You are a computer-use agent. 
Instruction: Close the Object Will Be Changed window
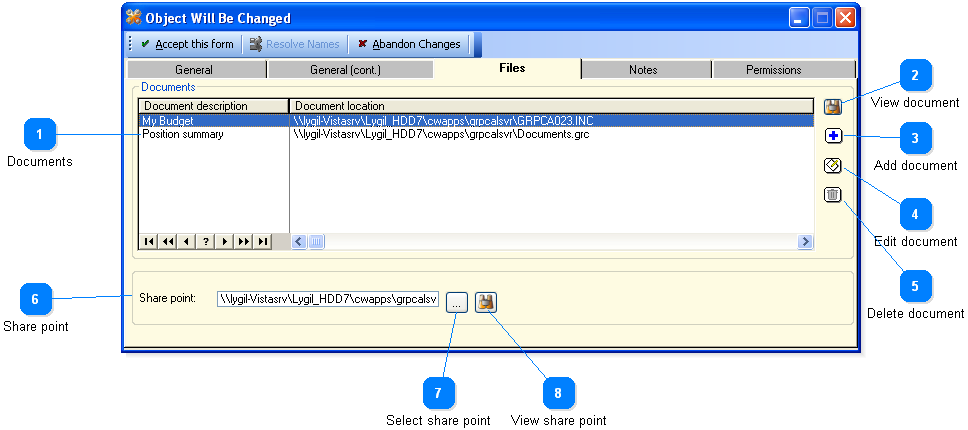click(845, 18)
